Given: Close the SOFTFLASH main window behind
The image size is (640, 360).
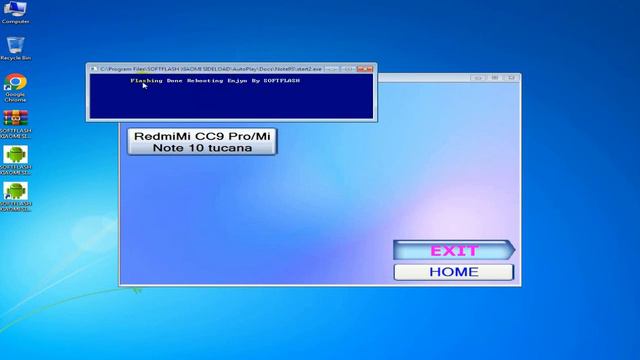Looking at the screenshot, I should coord(511,78).
